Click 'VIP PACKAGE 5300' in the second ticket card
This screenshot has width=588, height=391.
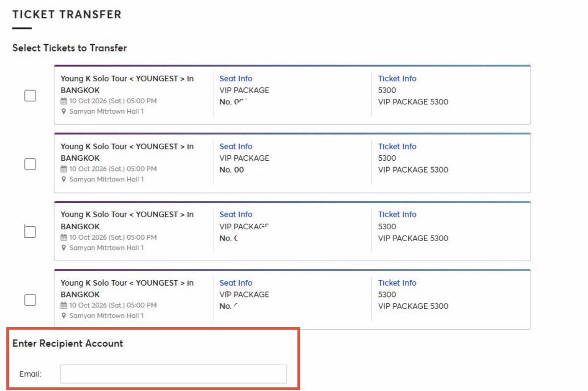click(x=413, y=170)
